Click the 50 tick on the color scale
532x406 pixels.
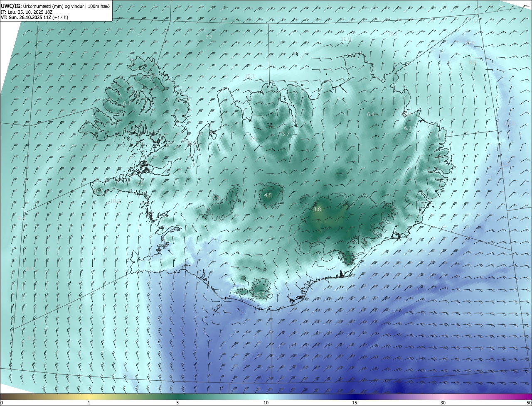pos(529,403)
